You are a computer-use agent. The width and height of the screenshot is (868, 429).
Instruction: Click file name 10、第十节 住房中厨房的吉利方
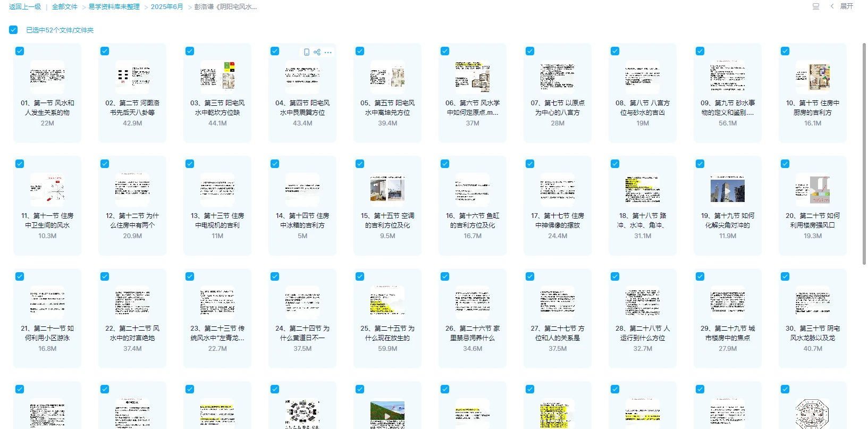point(813,108)
